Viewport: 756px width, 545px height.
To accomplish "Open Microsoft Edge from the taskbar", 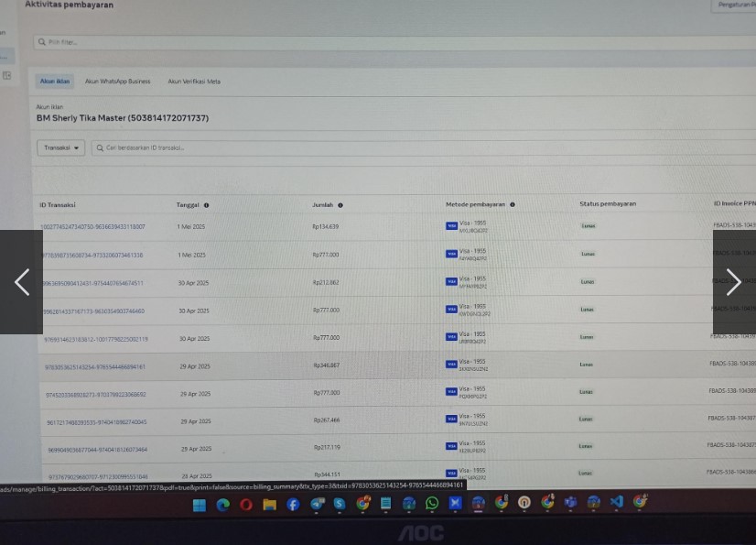I will tap(222, 504).
